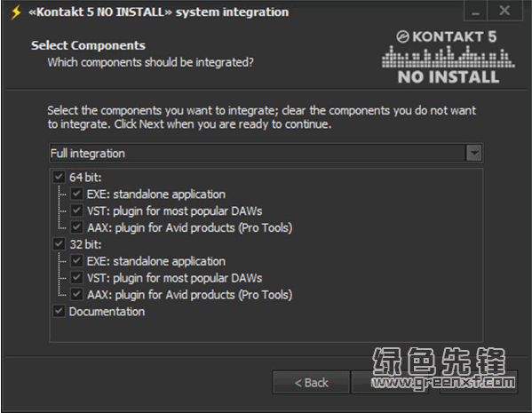Go back with the < Back button
Viewport: 532px width, 413px height.
click(x=311, y=383)
